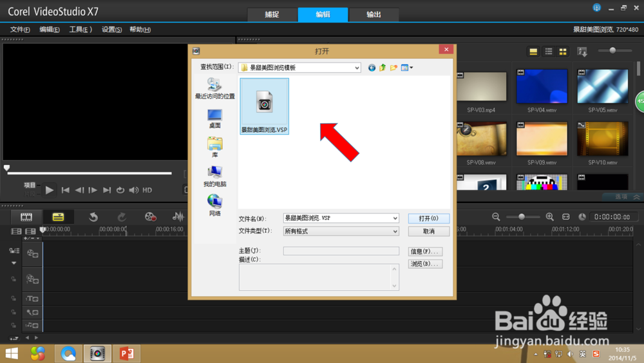
Task: Switch to the 捕捉 capture tab
Action: coord(272,14)
